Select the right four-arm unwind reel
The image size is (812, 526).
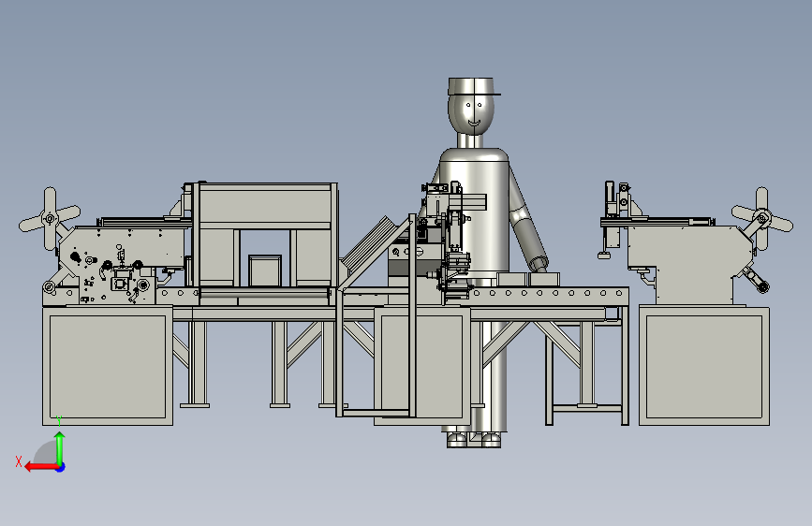761,218
